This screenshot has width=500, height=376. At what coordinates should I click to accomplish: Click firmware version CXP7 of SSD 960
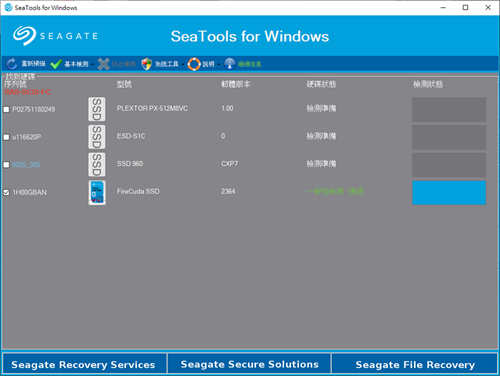click(229, 164)
